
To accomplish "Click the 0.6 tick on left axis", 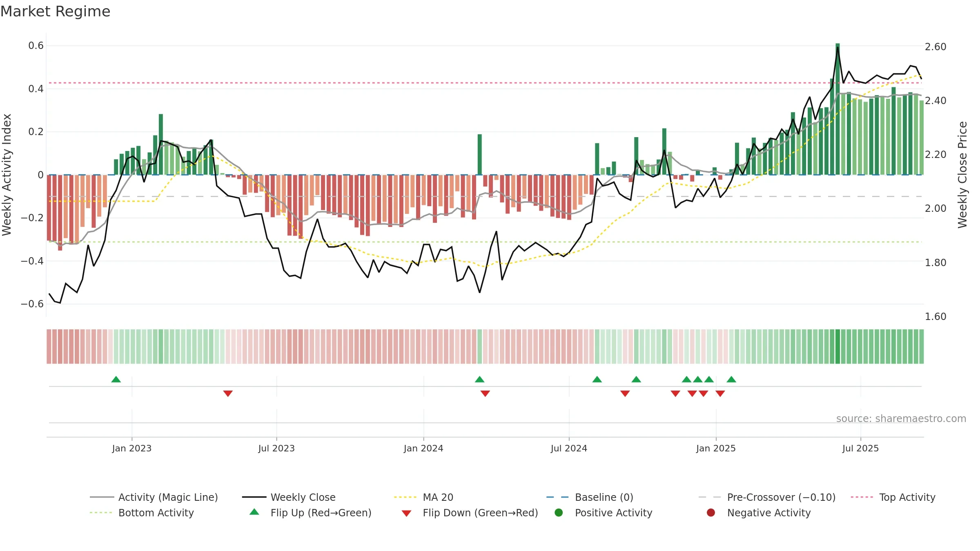I will click(x=36, y=46).
